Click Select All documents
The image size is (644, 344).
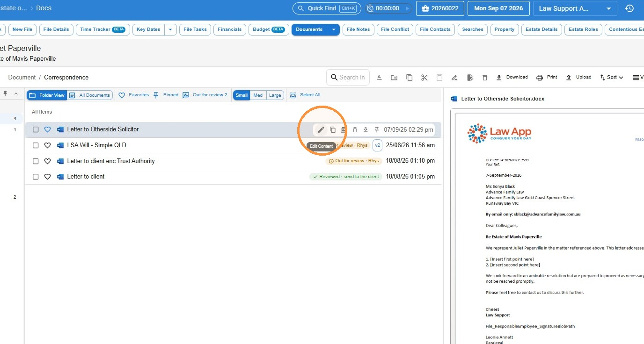(x=305, y=95)
